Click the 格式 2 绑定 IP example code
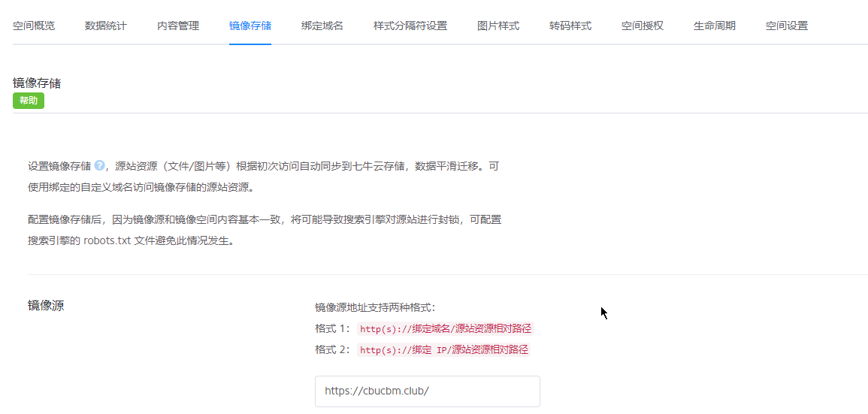This screenshot has width=868, height=414. 444,350
